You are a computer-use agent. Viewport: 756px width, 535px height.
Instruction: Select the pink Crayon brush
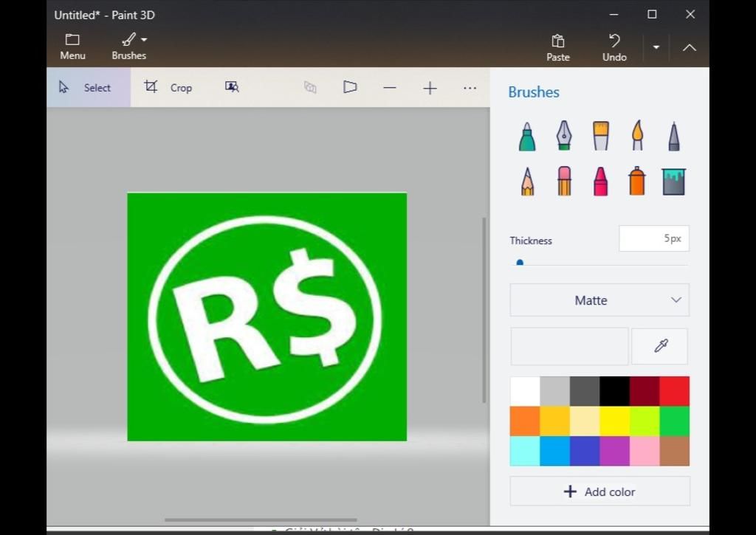click(x=601, y=182)
